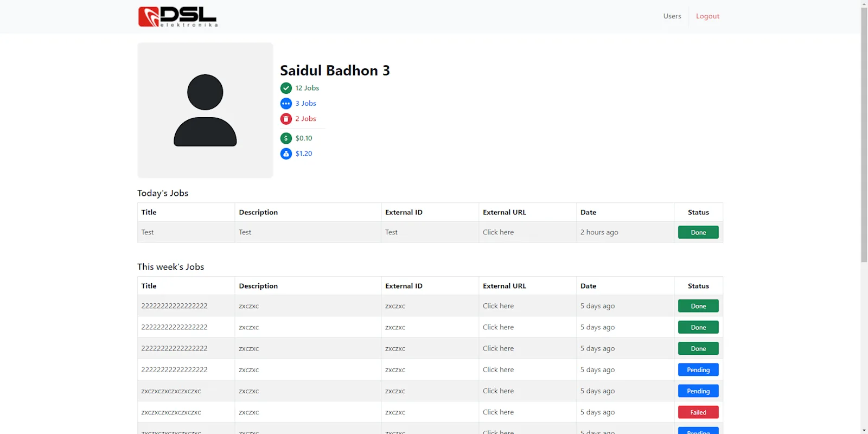Click the 12 Jobs text
Image resolution: width=868 pixels, height=434 pixels.
pos(307,88)
